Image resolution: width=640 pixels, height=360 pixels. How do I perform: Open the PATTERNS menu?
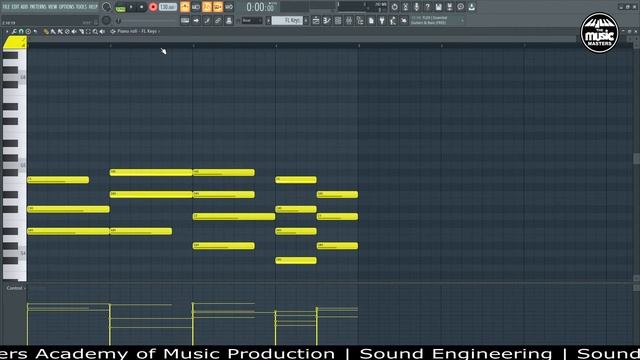pyautogui.click(x=38, y=7)
